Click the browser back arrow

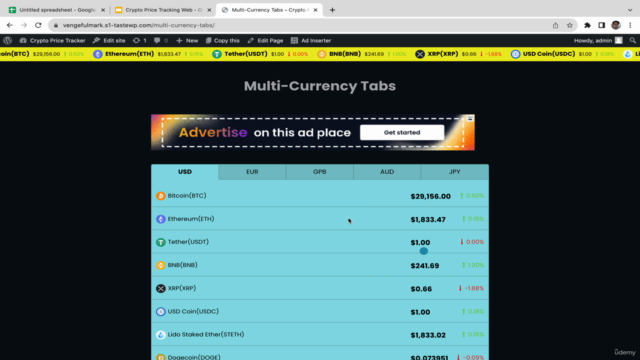click(x=10, y=25)
